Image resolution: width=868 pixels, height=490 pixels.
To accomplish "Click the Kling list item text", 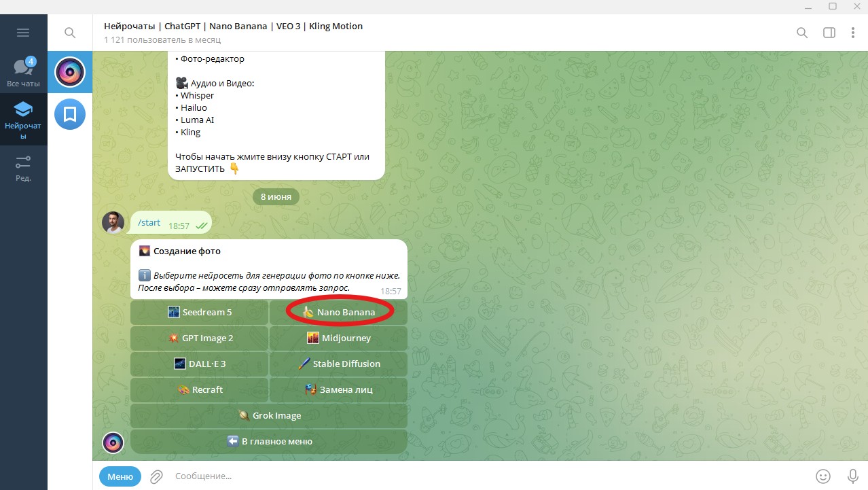I will click(191, 133).
